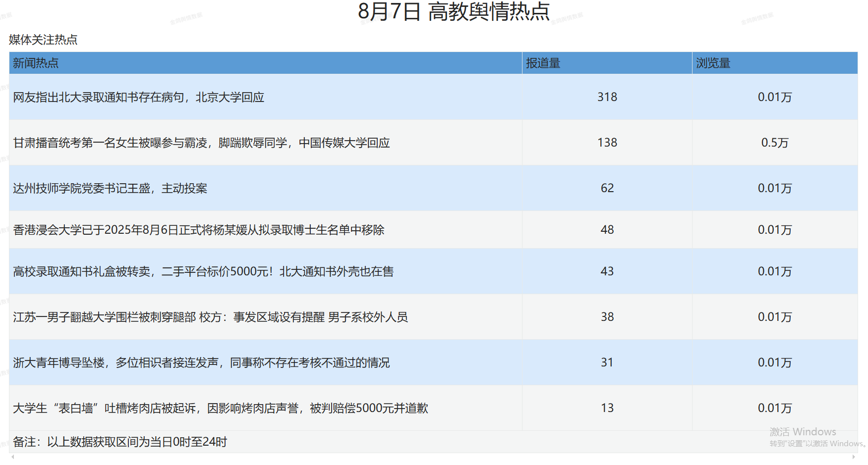The height and width of the screenshot is (465, 868).
Task: Click the 0.5万 view count cell
Action: (774, 143)
